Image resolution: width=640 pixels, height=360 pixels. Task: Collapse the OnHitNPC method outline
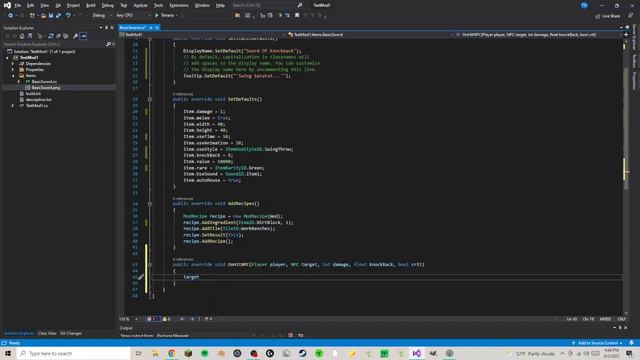[x=150, y=264]
